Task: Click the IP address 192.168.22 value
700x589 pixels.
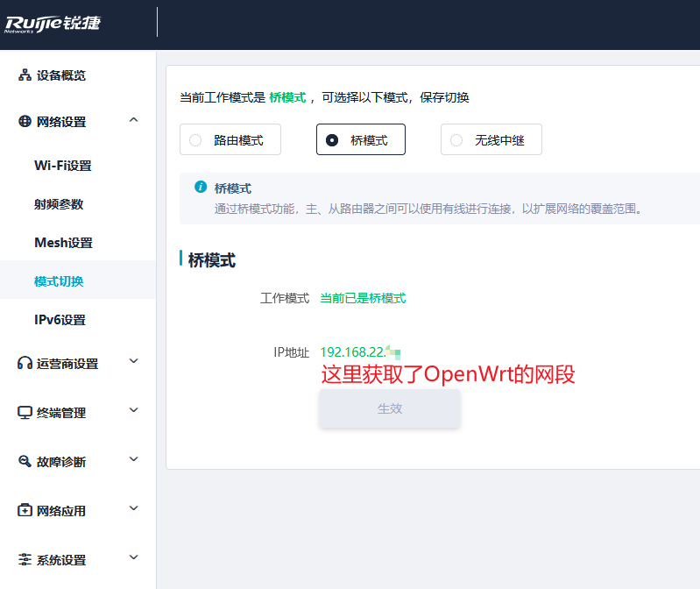Action: [360, 352]
